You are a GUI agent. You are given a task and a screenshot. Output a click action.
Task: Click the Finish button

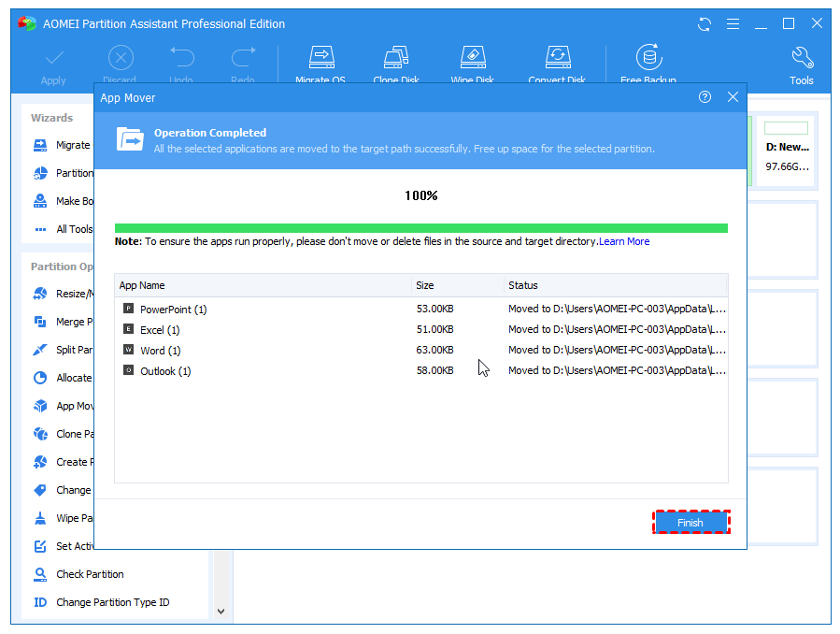[691, 522]
